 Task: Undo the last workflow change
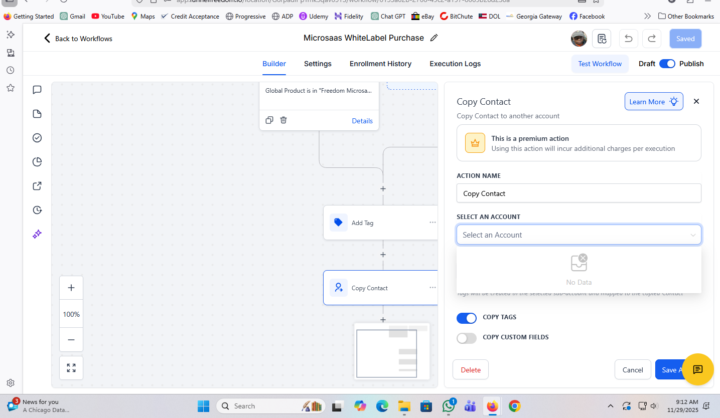click(x=628, y=39)
